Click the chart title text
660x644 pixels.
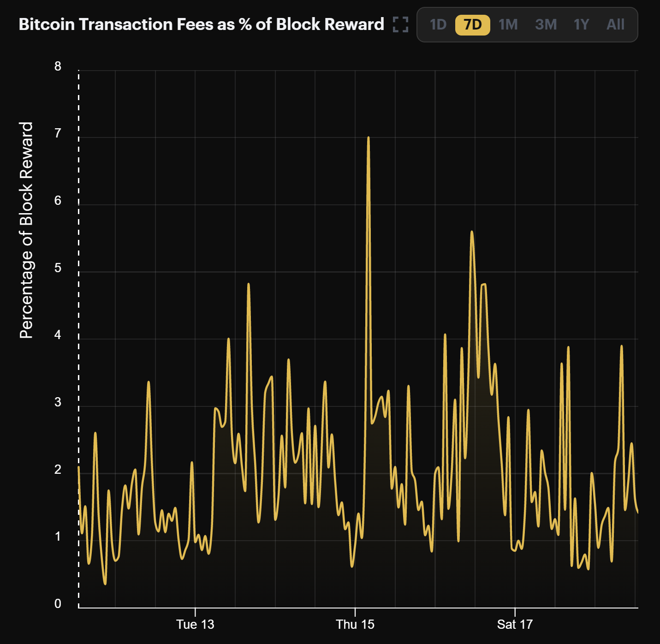pos(202,24)
